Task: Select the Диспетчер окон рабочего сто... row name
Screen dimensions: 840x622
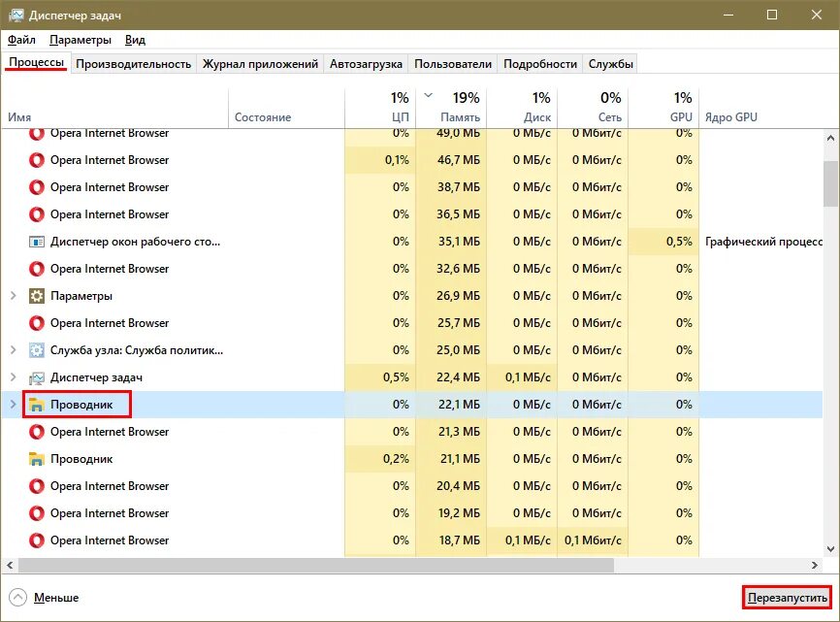Action: 135,242
